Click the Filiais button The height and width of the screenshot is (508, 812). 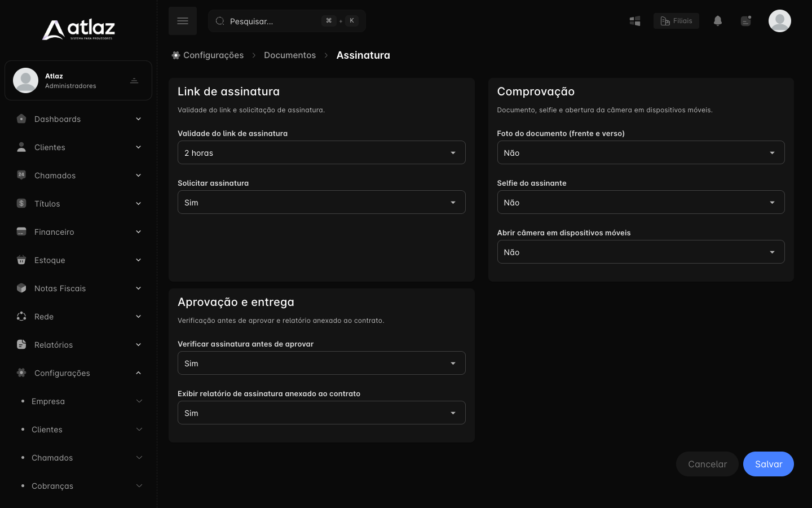coord(676,21)
